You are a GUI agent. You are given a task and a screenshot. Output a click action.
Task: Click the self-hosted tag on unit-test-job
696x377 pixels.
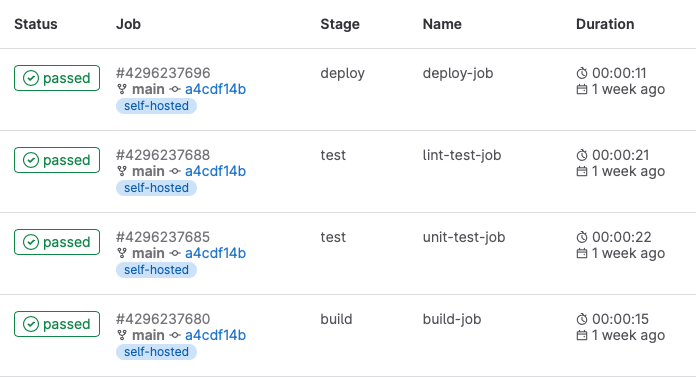coord(156,270)
